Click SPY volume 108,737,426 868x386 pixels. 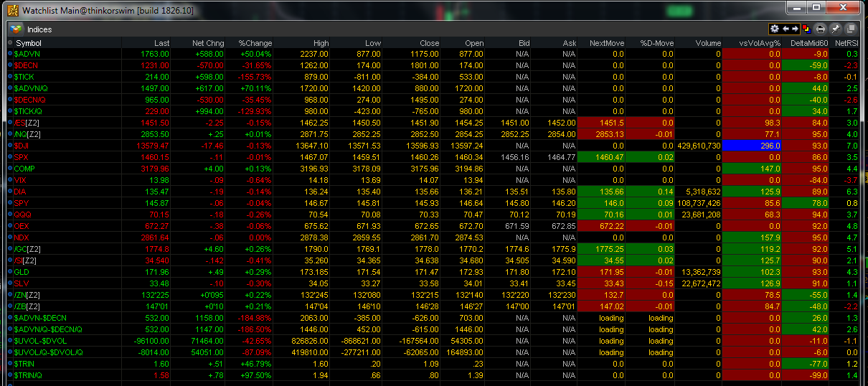(699, 203)
